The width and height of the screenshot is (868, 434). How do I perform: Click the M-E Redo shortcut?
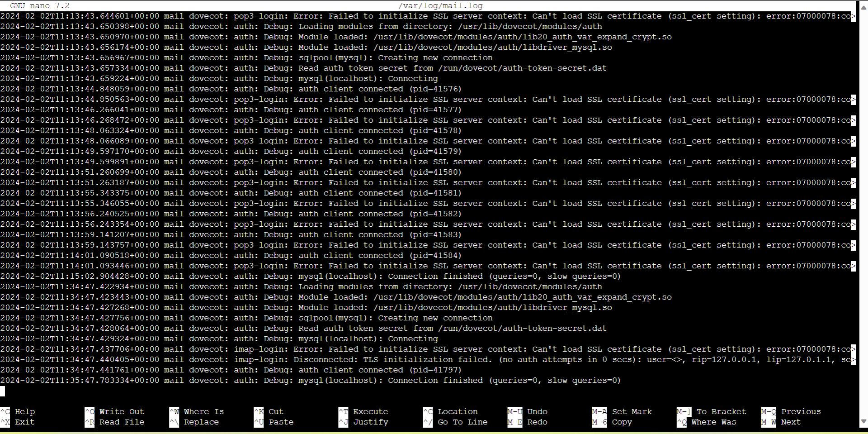coord(528,422)
